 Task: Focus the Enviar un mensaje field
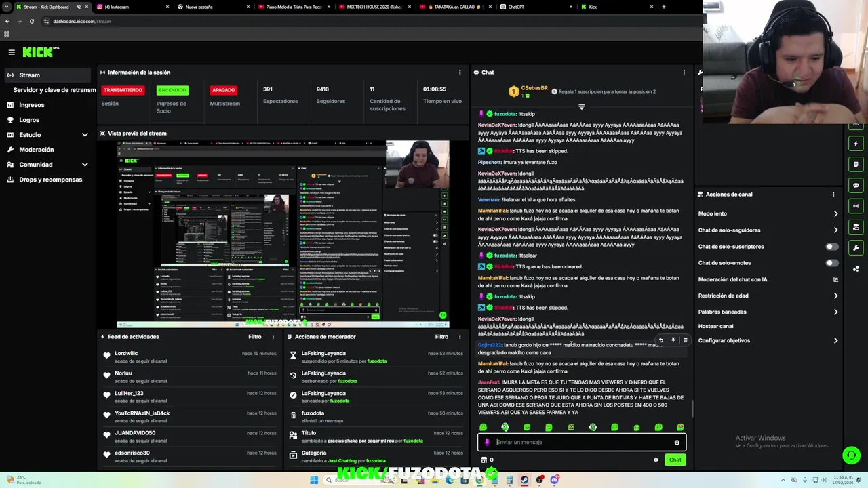tap(582, 442)
